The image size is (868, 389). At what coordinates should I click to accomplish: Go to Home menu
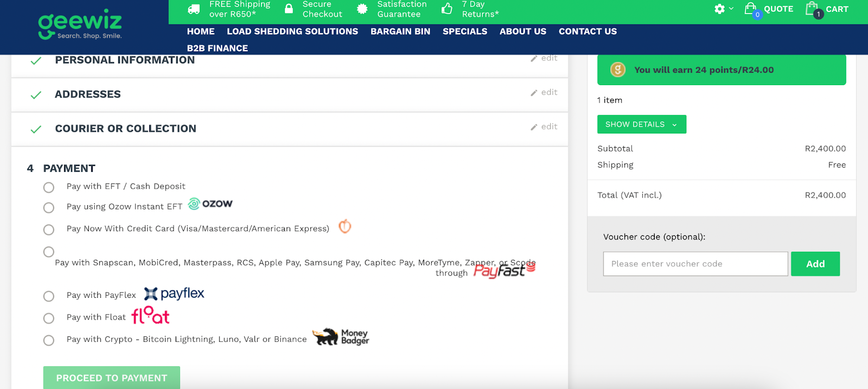[201, 31]
